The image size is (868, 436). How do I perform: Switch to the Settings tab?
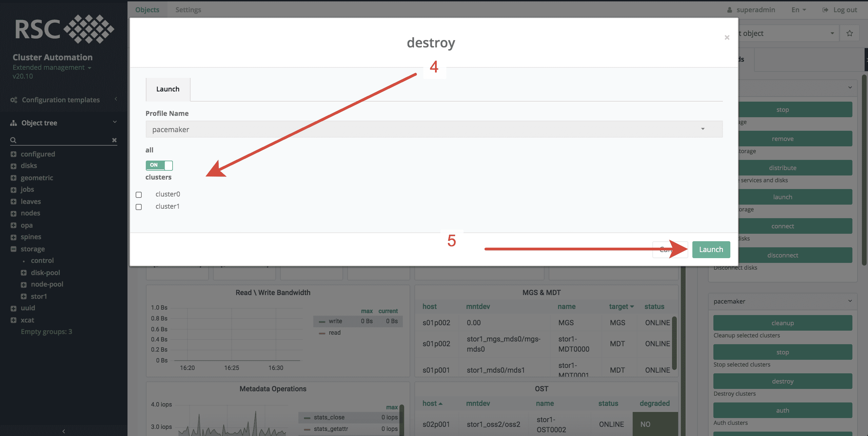(188, 9)
